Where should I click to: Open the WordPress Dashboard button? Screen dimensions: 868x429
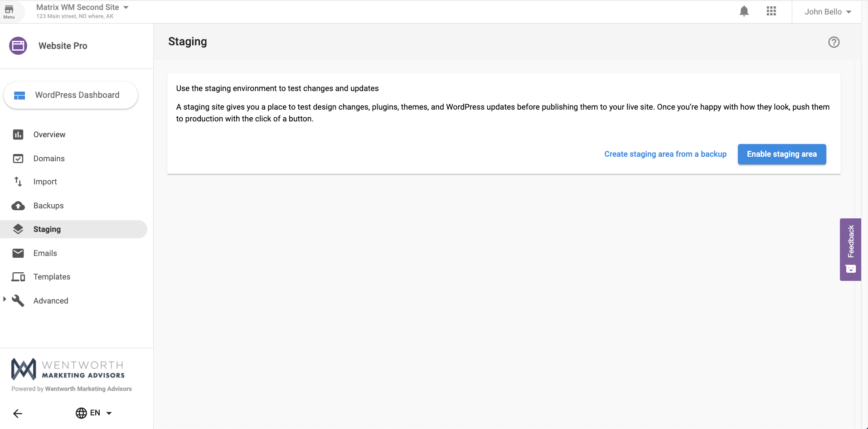[71, 95]
